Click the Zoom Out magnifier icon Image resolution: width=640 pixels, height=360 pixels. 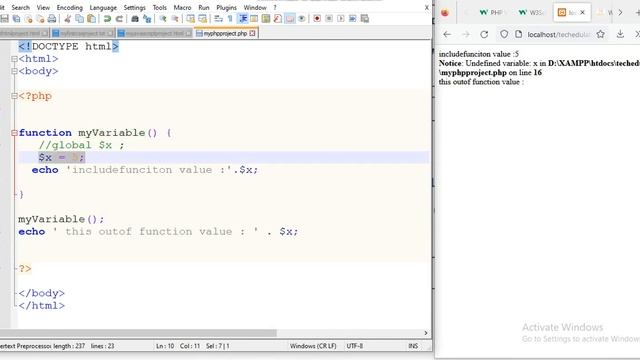pos(175,19)
